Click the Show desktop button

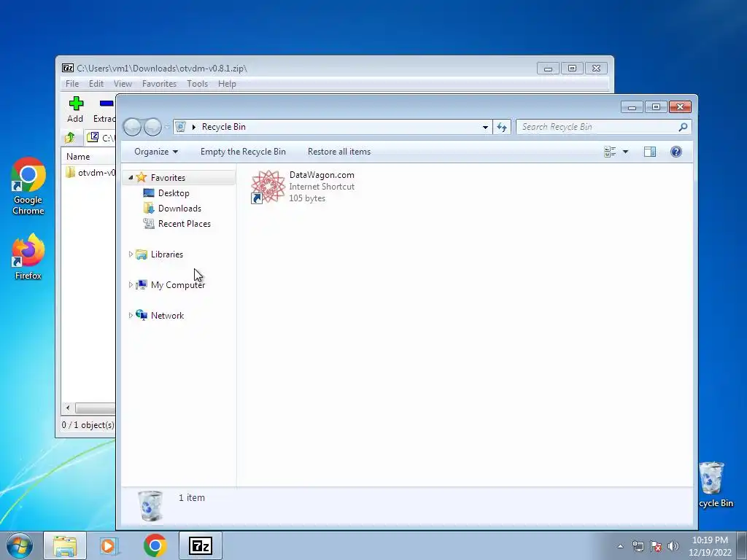click(x=742, y=545)
